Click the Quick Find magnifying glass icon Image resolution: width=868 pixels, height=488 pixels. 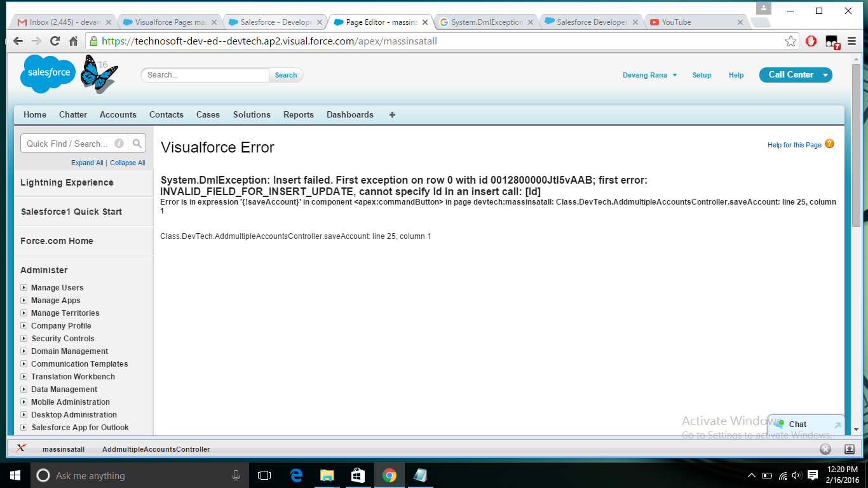click(137, 143)
